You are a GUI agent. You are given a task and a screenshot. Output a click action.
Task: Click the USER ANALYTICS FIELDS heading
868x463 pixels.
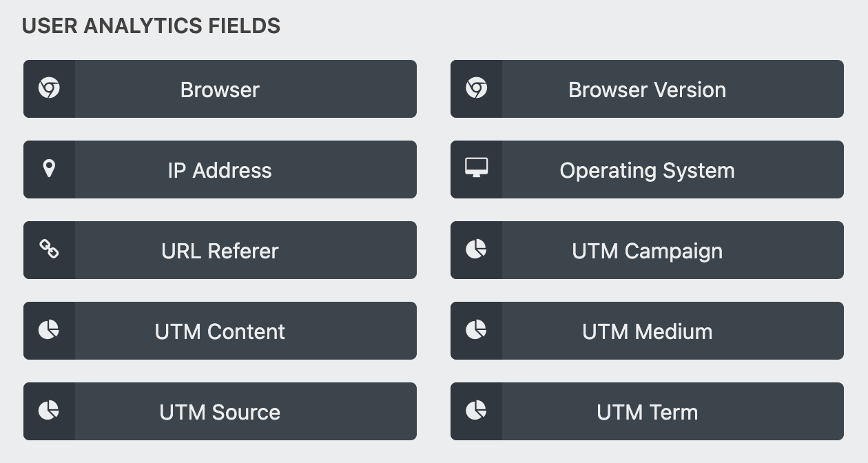tap(152, 25)
